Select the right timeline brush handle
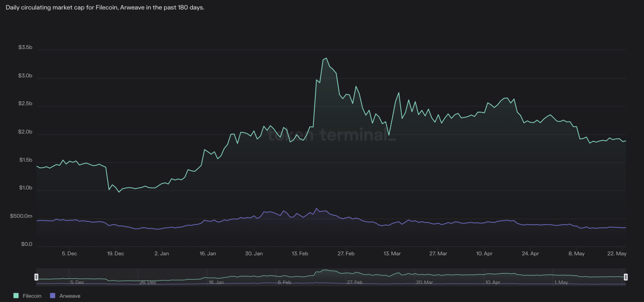 coord(626,277)
